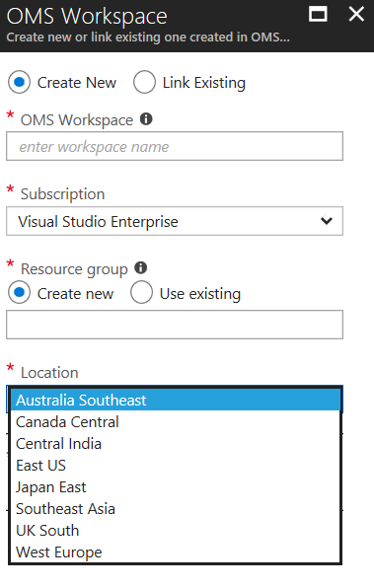
Task: Click the enter workspace name field
Action: 175,146
